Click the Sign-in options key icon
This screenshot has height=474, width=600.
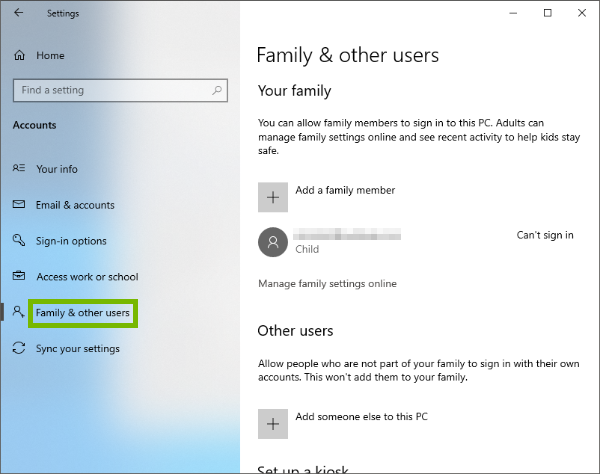(x=19, y=240)
